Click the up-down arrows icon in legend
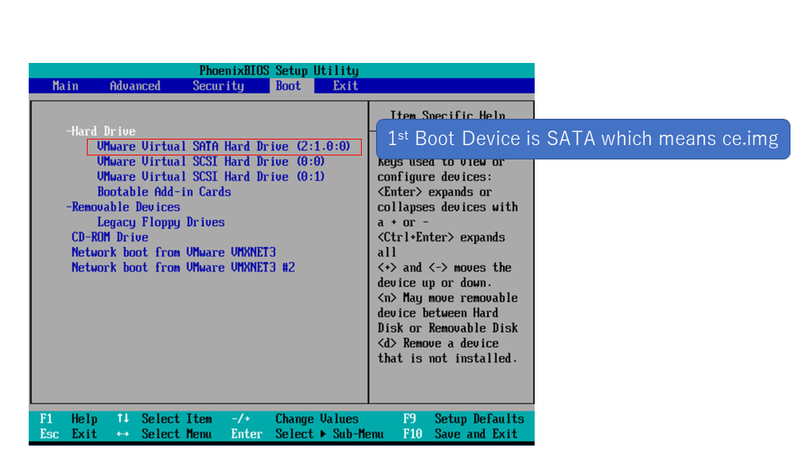 pos(123,418)
